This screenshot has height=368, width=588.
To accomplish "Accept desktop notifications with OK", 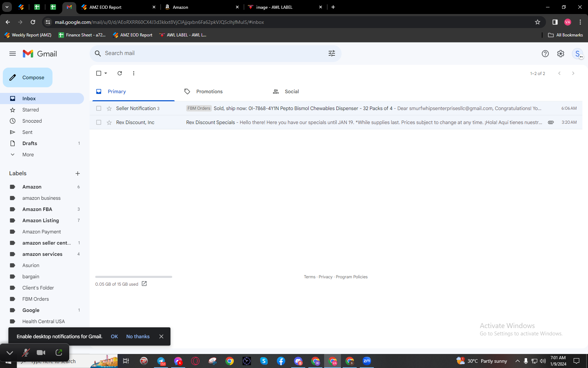I will point(114,336).
